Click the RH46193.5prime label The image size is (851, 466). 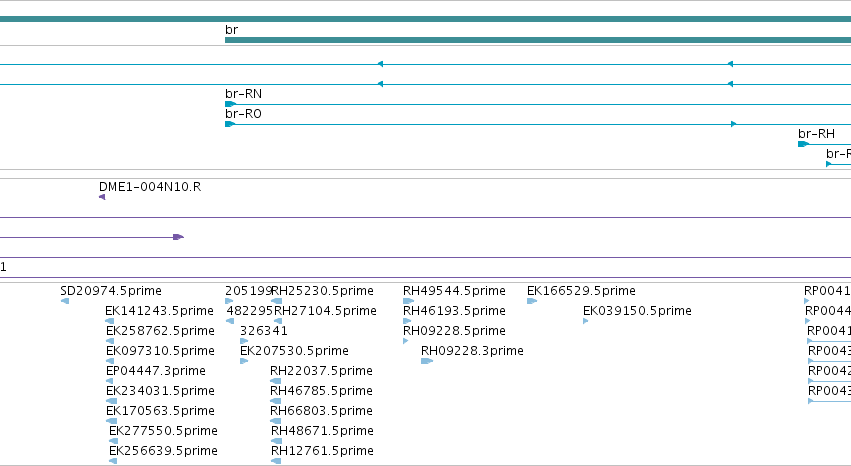click(454, 311)
